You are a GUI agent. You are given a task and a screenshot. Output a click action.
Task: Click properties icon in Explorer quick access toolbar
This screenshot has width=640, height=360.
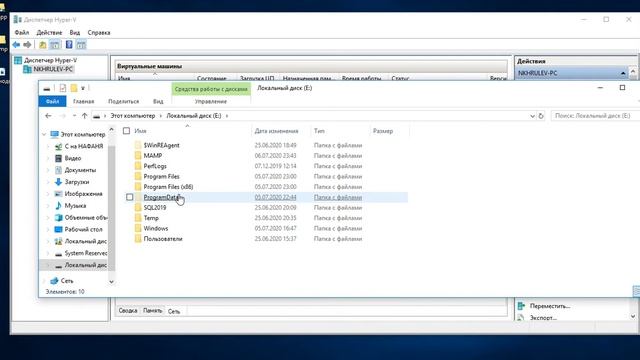(x=62, y=88)
